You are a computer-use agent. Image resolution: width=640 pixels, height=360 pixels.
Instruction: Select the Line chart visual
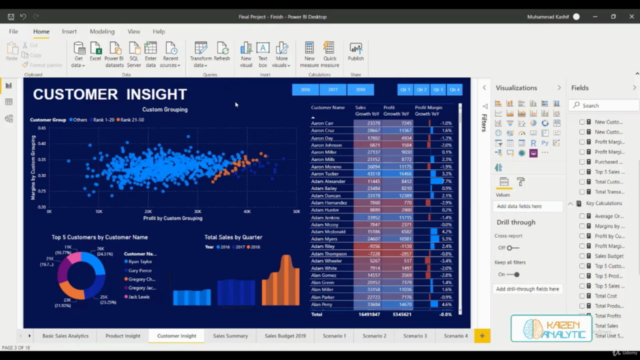click(x=498, y=113)
